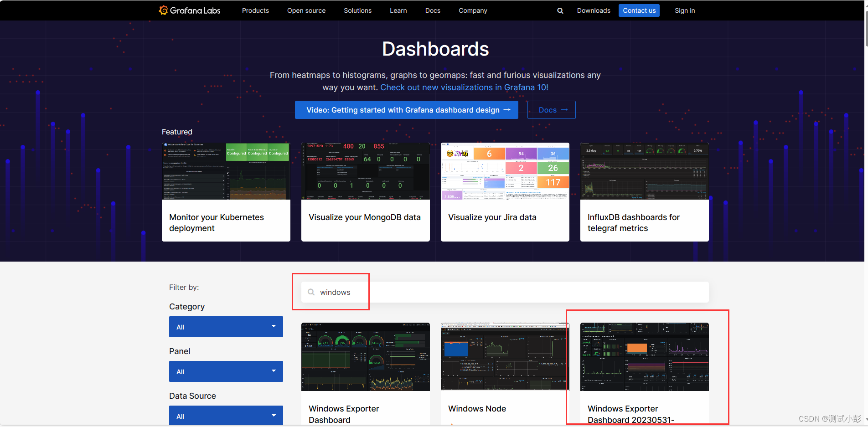Screen dimensions: 868x427
Task: Expand the Data Source filter dropdown
Action: tap(226, 415)
